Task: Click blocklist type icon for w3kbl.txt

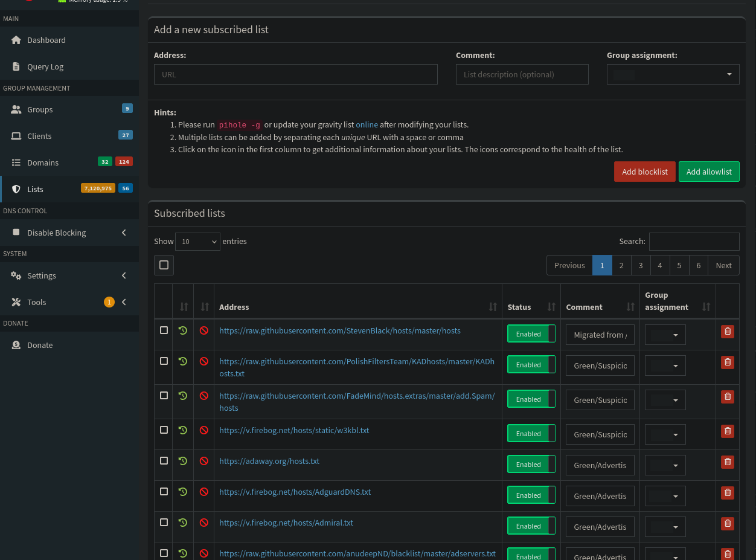Action: [x=204, y=430]
